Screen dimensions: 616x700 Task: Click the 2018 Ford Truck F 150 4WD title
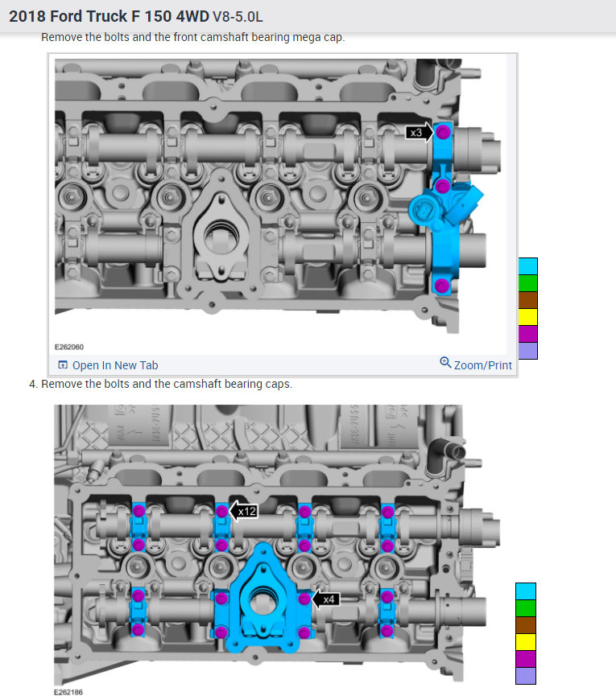(x=109, y=17)
